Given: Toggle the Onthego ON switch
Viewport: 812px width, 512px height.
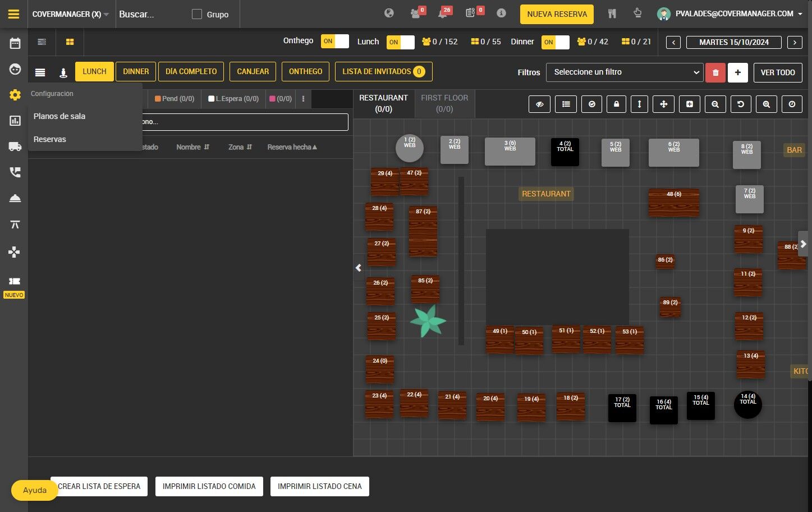Looking at the screenshot, I should coord(335,42).
